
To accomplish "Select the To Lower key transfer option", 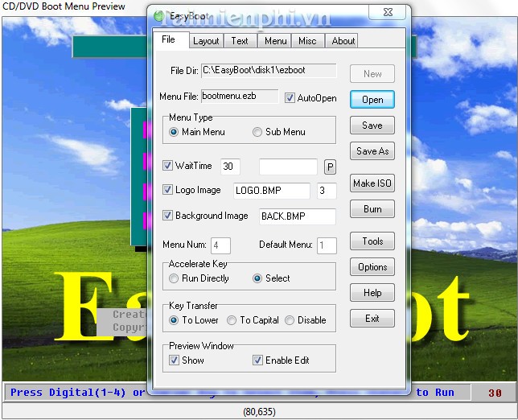I will coord(174,320).
